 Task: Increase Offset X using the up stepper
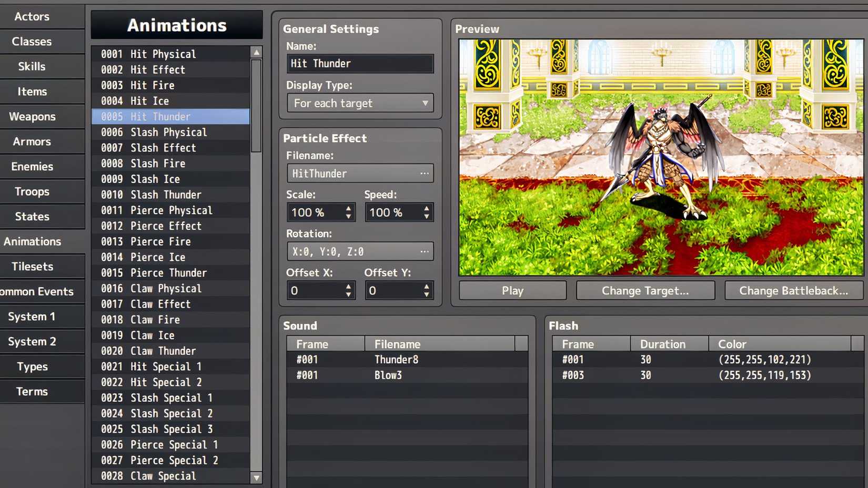[348, 287]
